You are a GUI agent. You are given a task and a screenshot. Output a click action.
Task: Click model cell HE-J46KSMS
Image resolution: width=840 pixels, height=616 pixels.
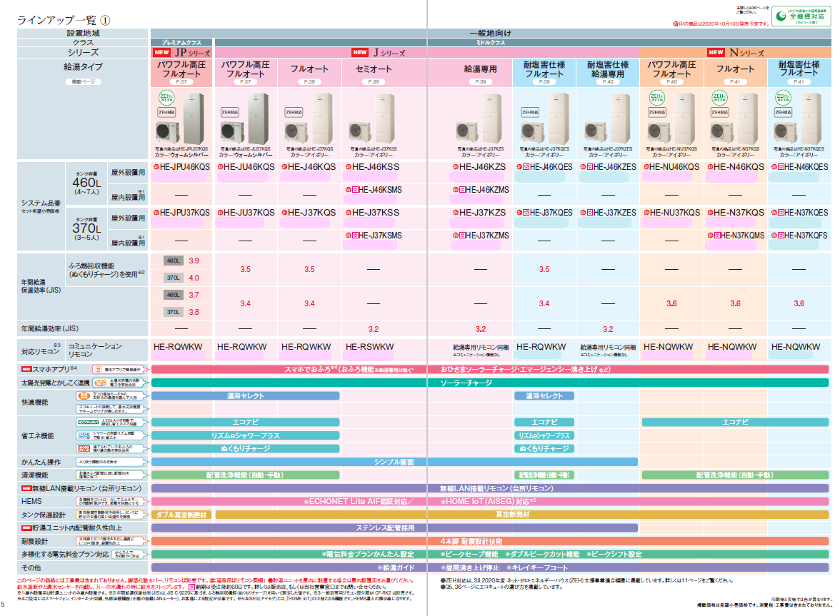pos(374,190)
